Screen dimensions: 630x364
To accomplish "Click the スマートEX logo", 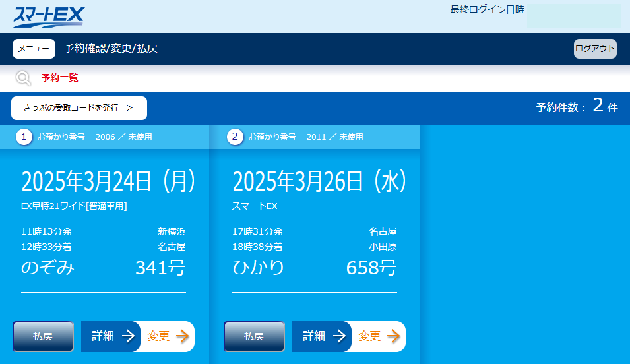I will [x=49, y=17].
